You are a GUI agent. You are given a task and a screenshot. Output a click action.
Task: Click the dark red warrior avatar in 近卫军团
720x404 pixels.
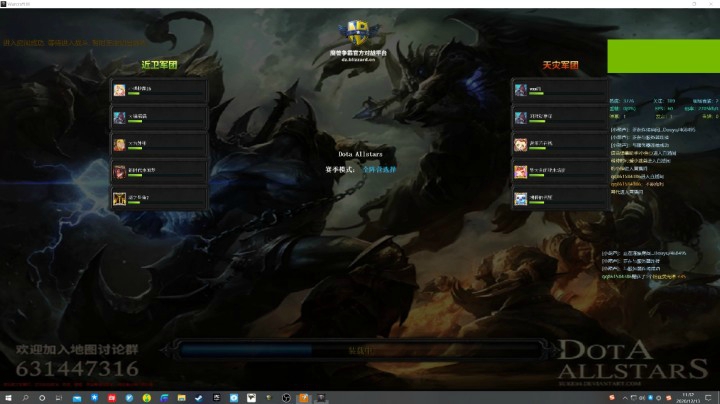[119, 172]
